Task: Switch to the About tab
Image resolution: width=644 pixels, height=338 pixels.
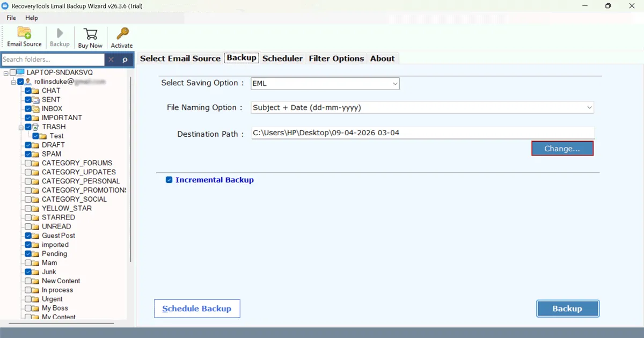Action: [x=382, y=58]
